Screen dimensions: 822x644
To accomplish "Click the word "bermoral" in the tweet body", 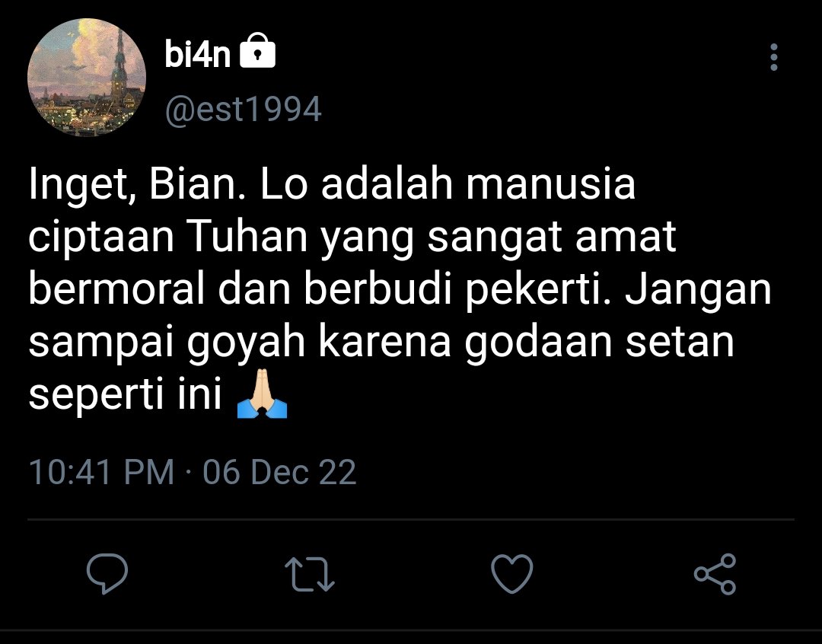I will (x=116, y=289).
